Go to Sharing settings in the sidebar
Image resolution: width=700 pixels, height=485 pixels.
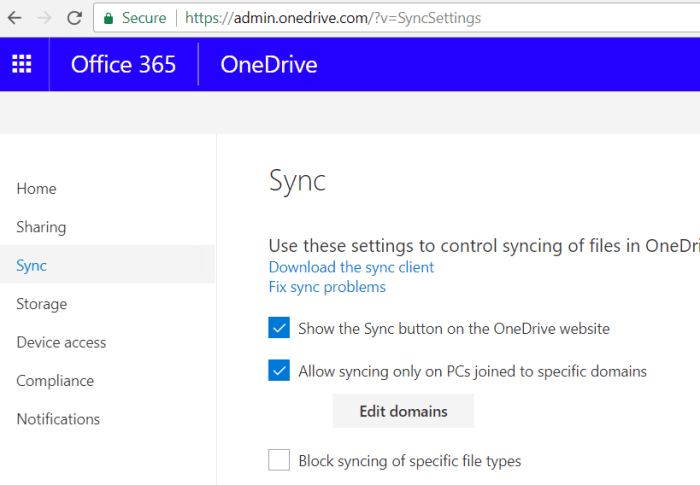(41, 227)
